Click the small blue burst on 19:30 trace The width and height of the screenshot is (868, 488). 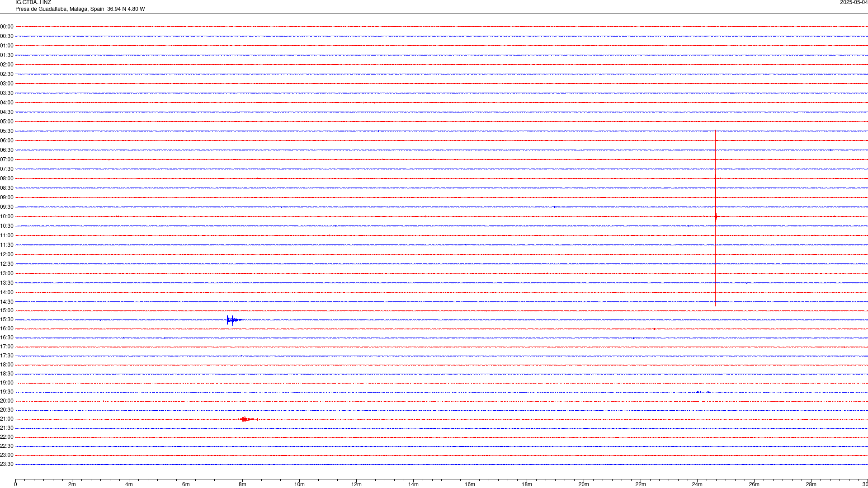coord(703,392)
